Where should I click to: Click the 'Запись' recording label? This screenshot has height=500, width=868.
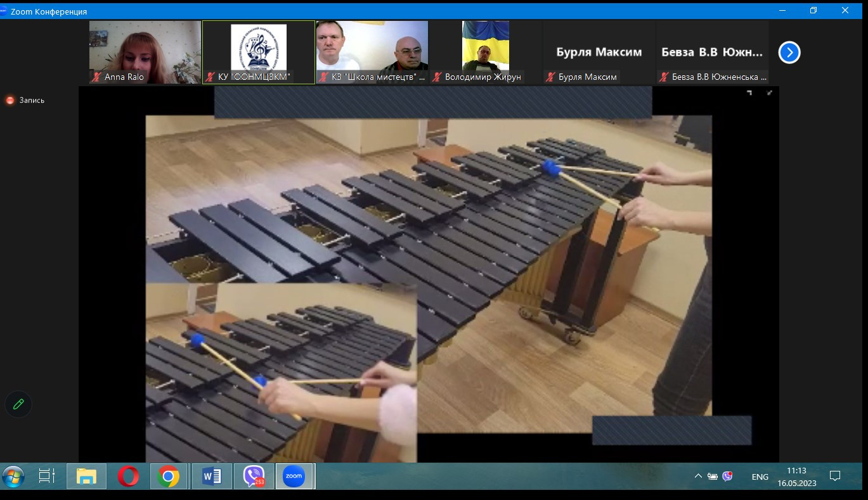click(32, 100)
